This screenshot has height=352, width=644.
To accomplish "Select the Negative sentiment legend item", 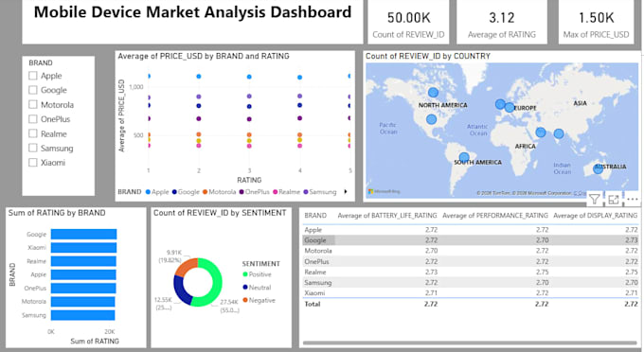I will 259,300.
